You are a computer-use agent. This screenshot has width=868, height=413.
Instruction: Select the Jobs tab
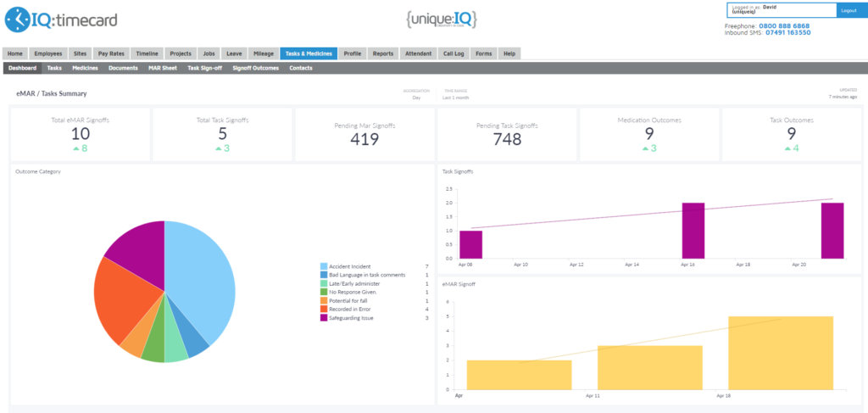(209, 53)
